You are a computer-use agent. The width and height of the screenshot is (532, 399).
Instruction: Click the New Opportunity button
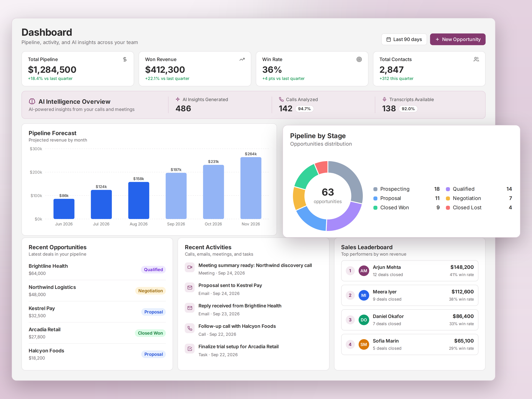click(x=458, y=39)
